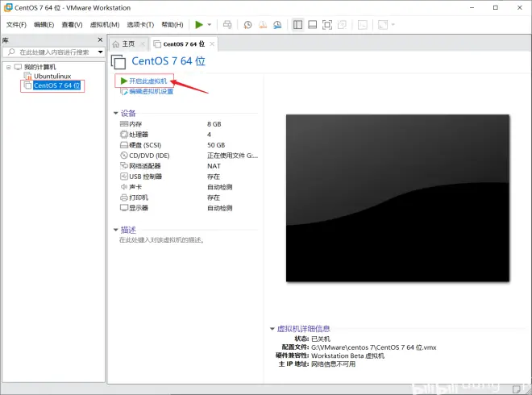This screenshot has height=395, width=532.
Task: Click the 网络适配器 device row
Action: point(189,166)
